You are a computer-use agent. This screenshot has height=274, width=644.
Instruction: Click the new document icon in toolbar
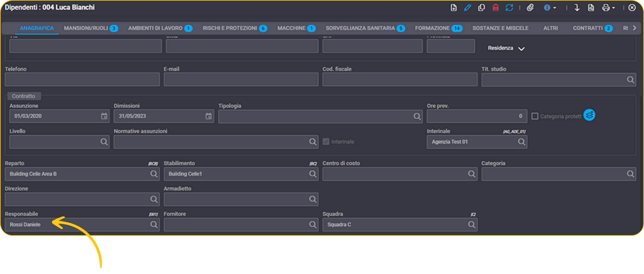[x=453, y=8]
